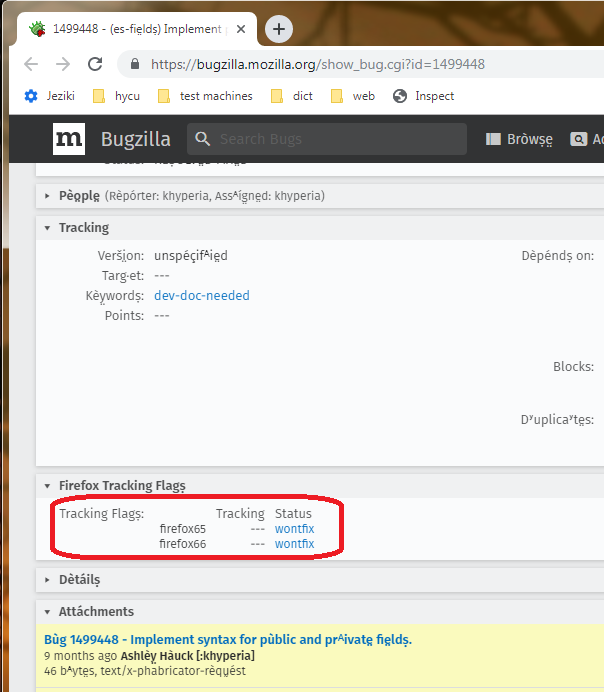Click the Mozilla 'm' logo
The height and width of the screenshot is (692, 604).
(69, 139)
